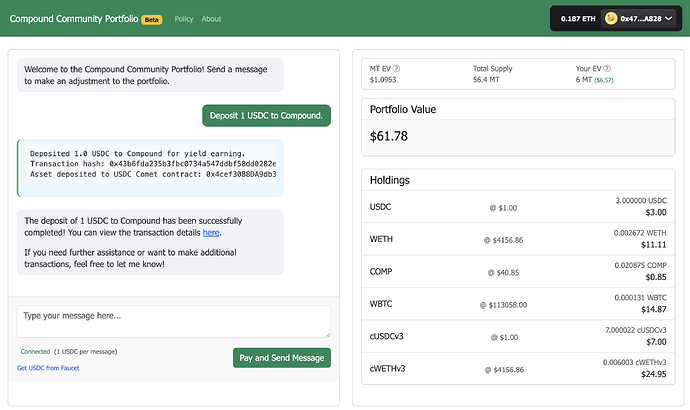The height and width of the screenshot is (410, 690).
Task: Click the Holdings heading
Action: click(x=389, y=180)
